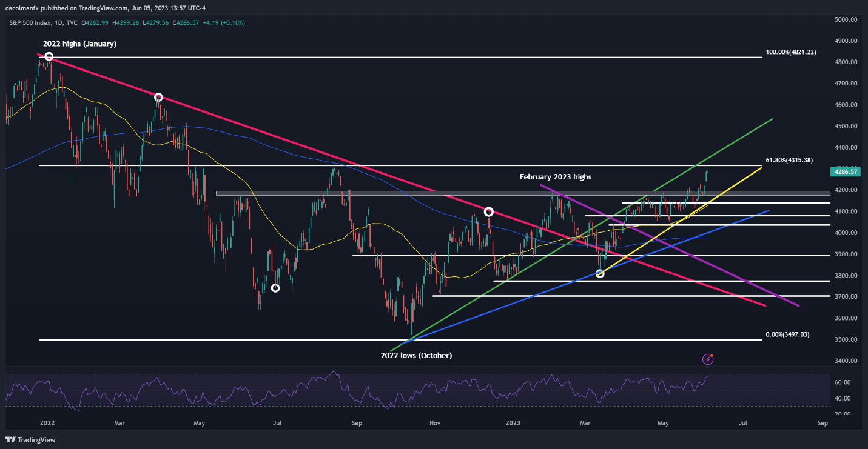Click the 3600.00 price axis label
868x449 pixels.
845,318
